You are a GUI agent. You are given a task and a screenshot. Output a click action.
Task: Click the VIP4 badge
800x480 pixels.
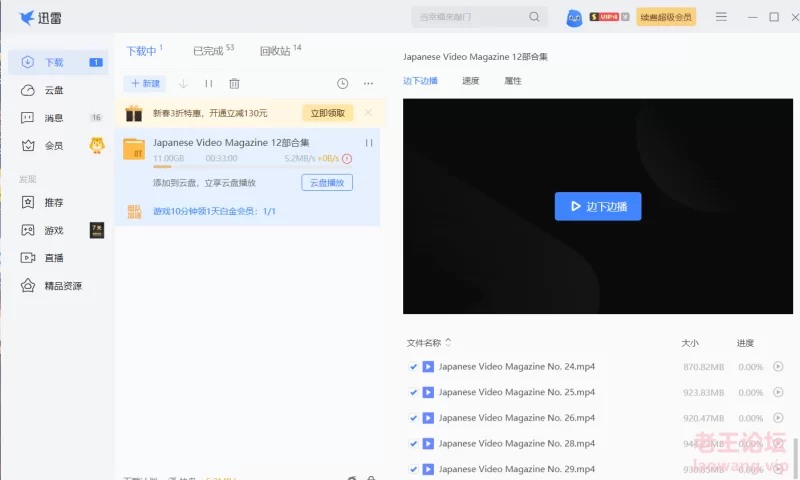pyautogui.click(x=604, y=17)
